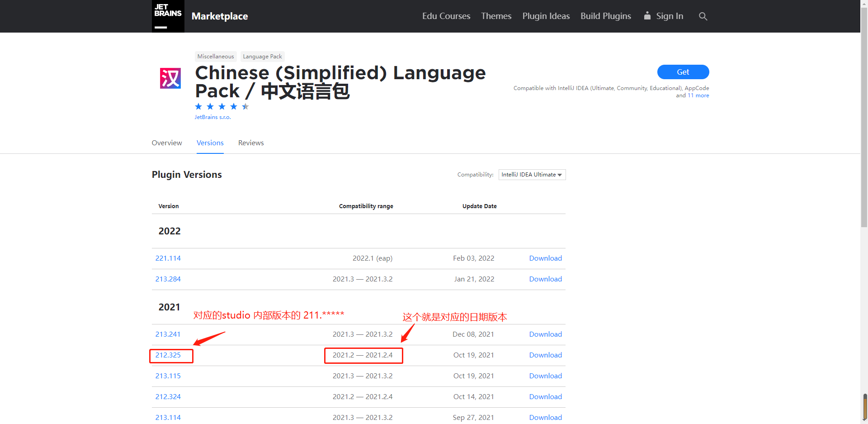Download version 221.114

(546, 258)
